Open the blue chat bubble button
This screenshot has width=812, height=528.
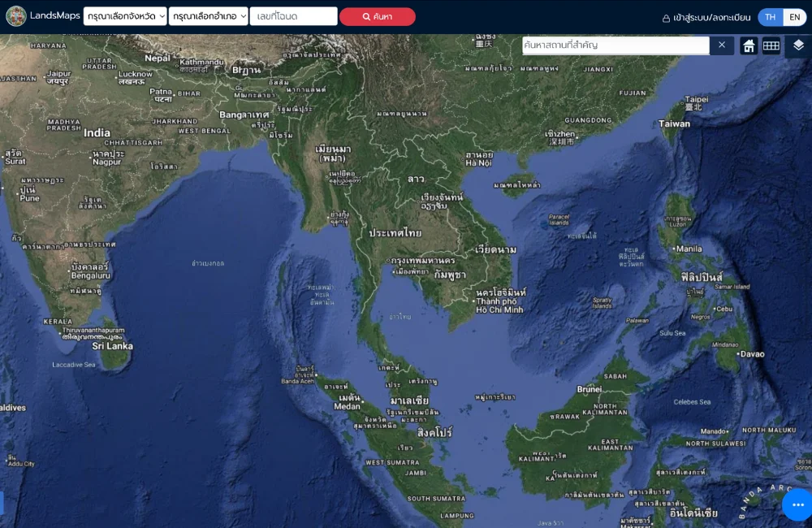click(797, 504)
